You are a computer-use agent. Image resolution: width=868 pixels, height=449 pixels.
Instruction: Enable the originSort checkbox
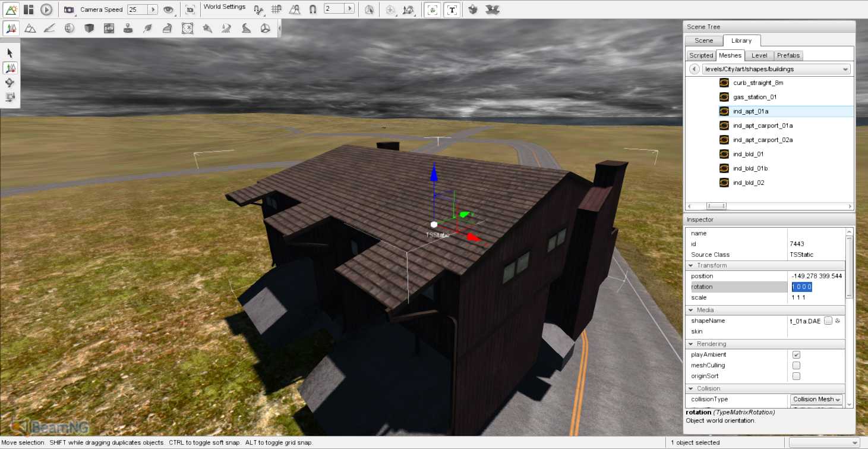(x=796, y=376)
